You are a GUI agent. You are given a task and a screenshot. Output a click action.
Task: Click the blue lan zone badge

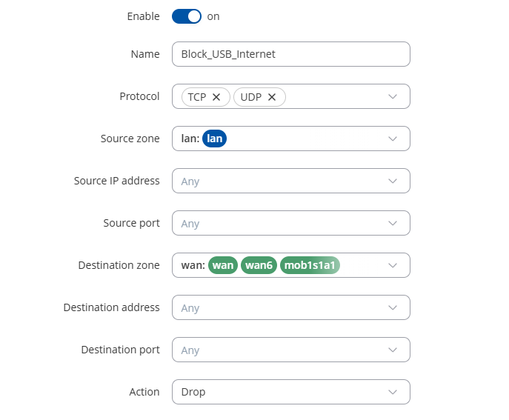coord(214,139)
